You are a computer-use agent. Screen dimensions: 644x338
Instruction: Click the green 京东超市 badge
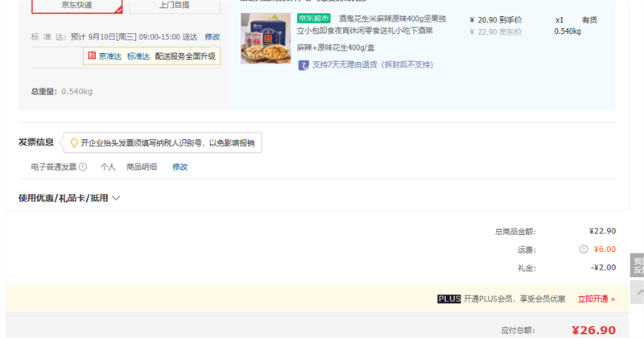click(x=313, y=18)
